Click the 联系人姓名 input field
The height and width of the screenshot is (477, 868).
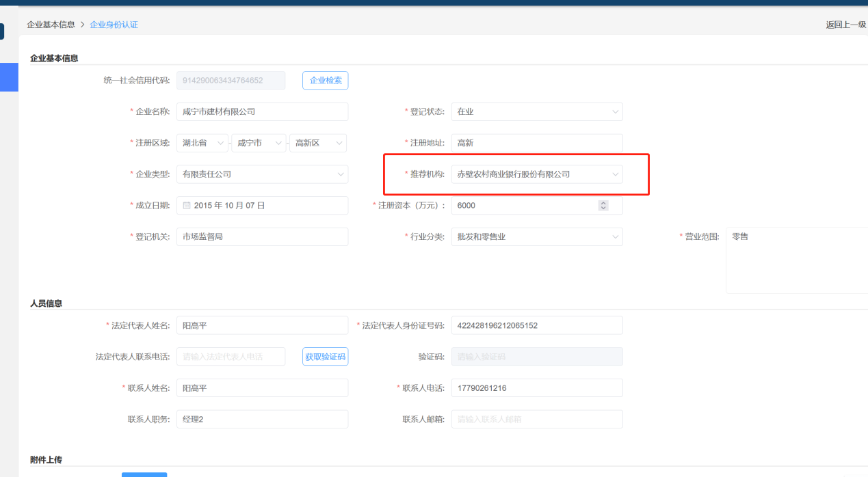pyautogui.click(x=262, y=387)
